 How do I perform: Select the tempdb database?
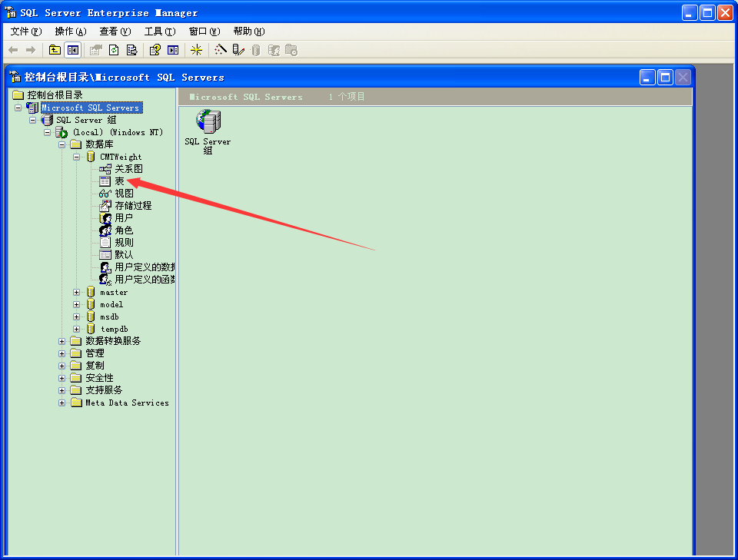[x=114, y=329]
